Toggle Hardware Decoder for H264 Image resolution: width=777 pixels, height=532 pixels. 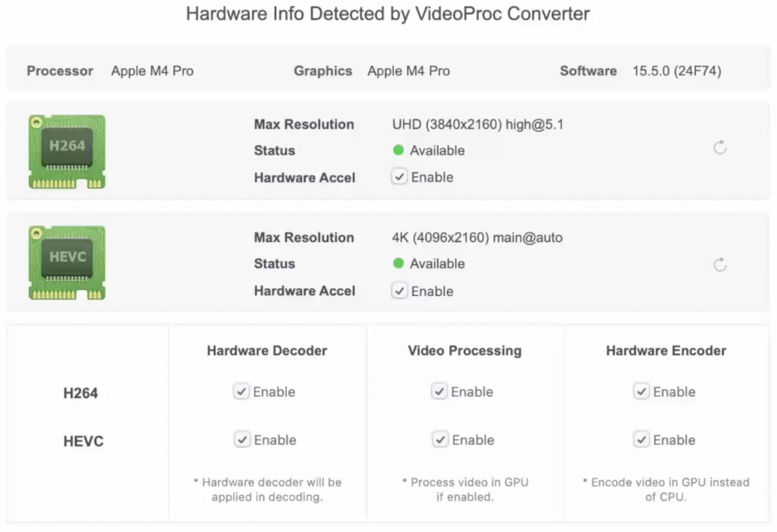241,392
